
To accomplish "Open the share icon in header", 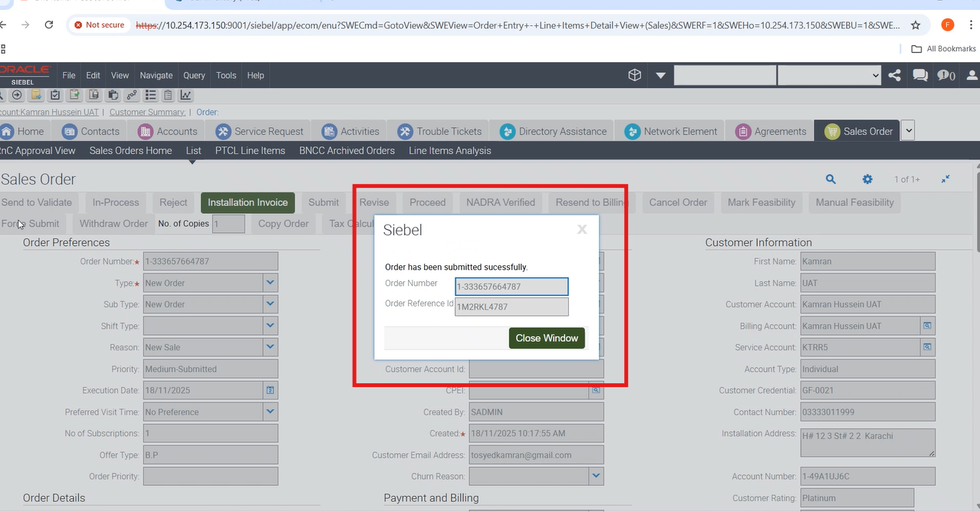I will click(x=895, y=75).
